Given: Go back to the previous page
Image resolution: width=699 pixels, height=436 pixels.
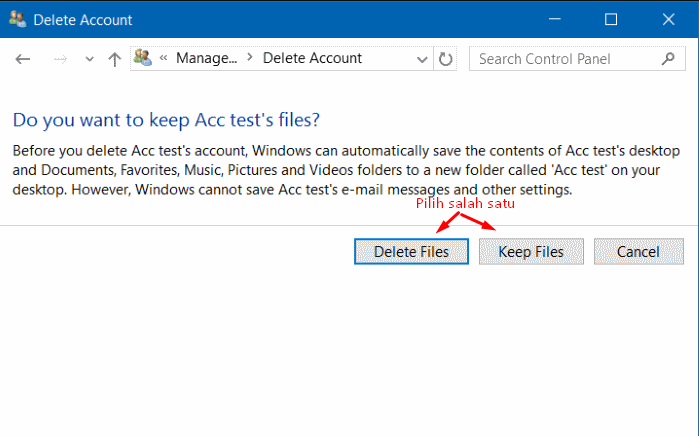Looking at the screenshot, I should pos(24,59).
